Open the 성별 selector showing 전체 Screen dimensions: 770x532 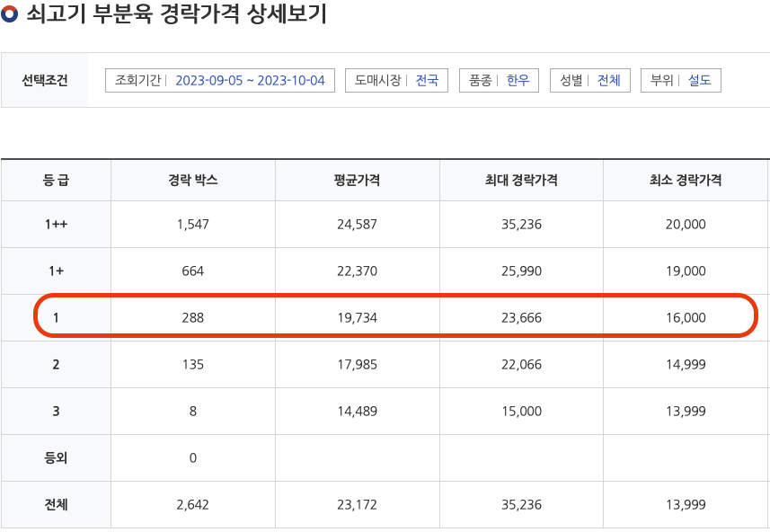pos(588,80)
